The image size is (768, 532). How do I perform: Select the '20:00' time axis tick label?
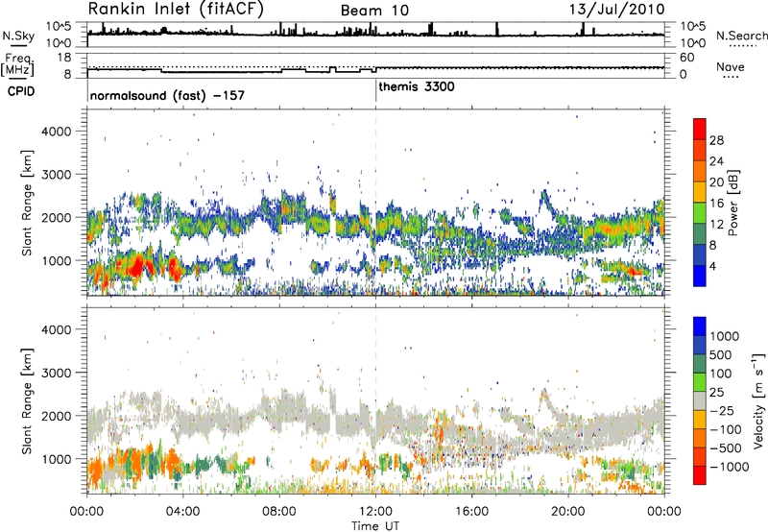coord(568,512)
